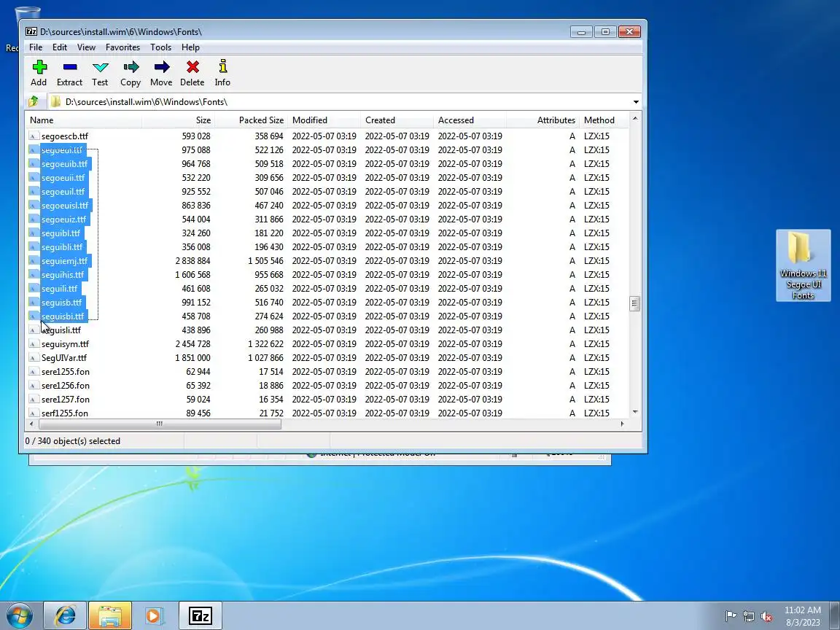This screenshot has width=840, height=630.
Task: Click packed size value 1 027 866
Action: [x=265, y=358]
